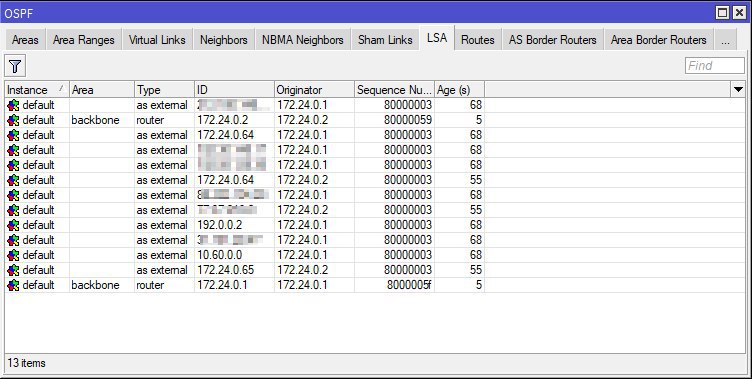
Task: Click sequence number 80000059
Action: [408, 120]
